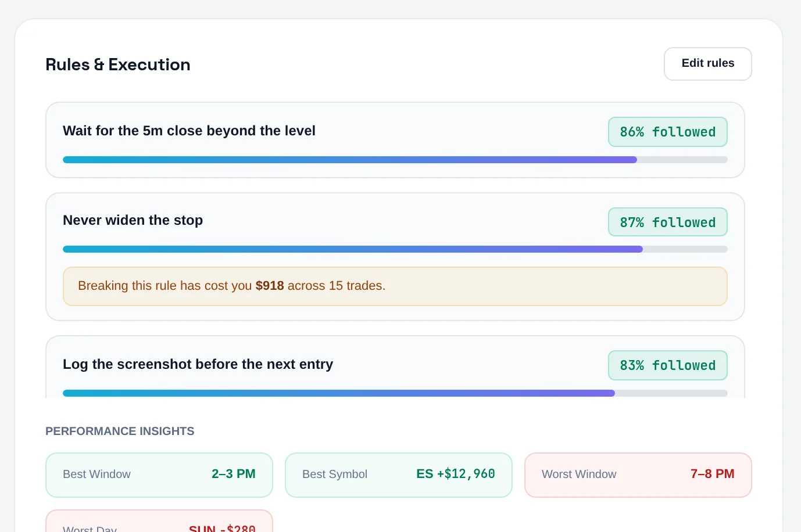
Task: Click the Edit rules button
Action: [x=707, y=64]
